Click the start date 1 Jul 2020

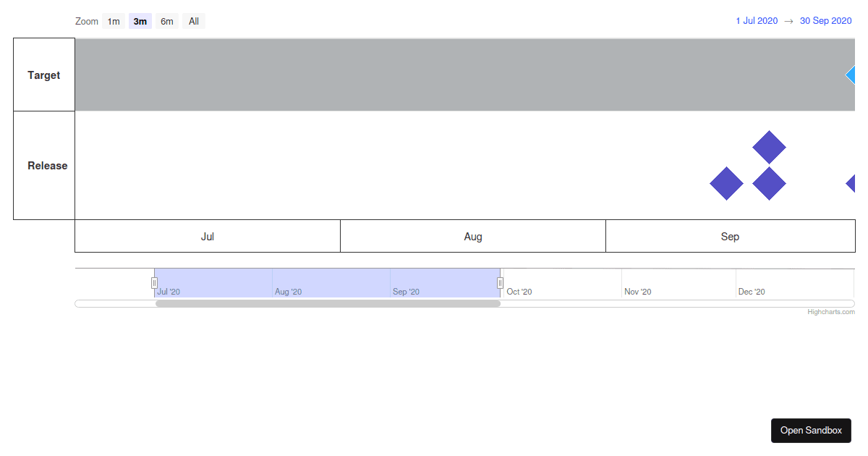pos(757,21)
